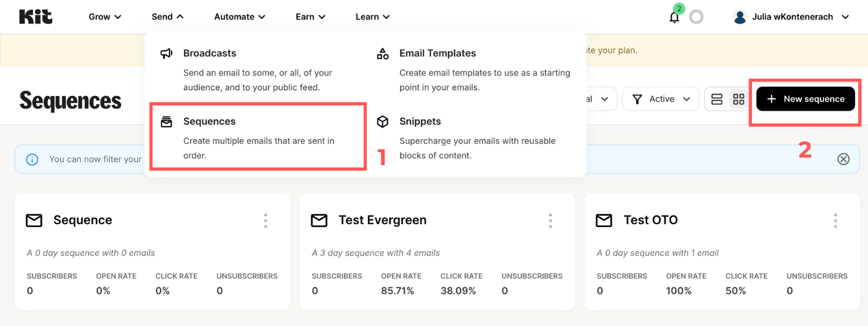868x326 pixels.
Task: Click the funnel filter icon
Action: coord(637,99)
